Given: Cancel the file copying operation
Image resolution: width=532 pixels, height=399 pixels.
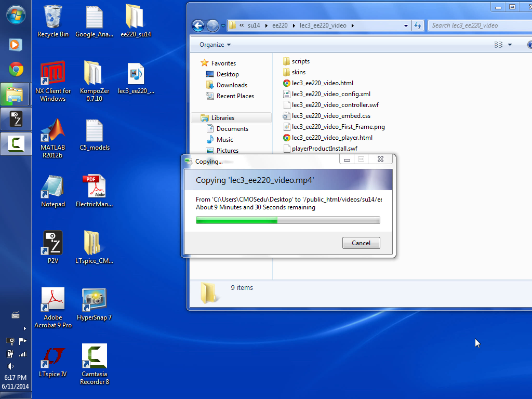Looking at the screenshot, I should point(361,243).
